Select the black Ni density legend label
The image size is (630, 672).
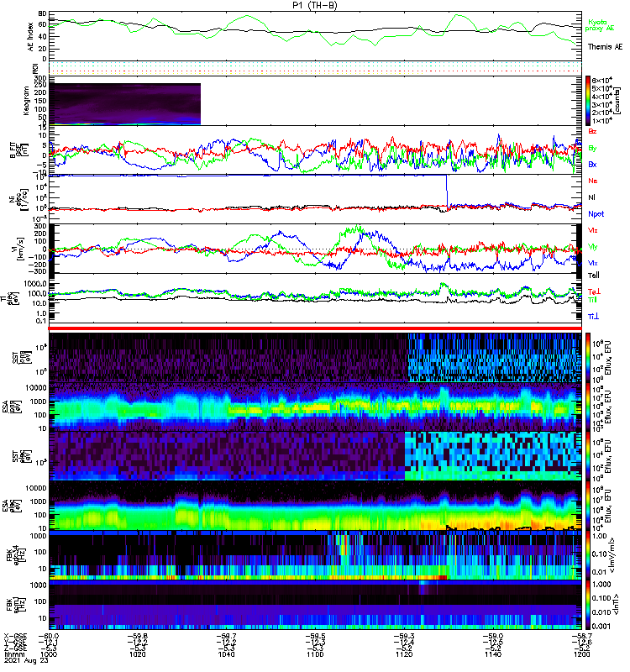[x=591, y=197]
